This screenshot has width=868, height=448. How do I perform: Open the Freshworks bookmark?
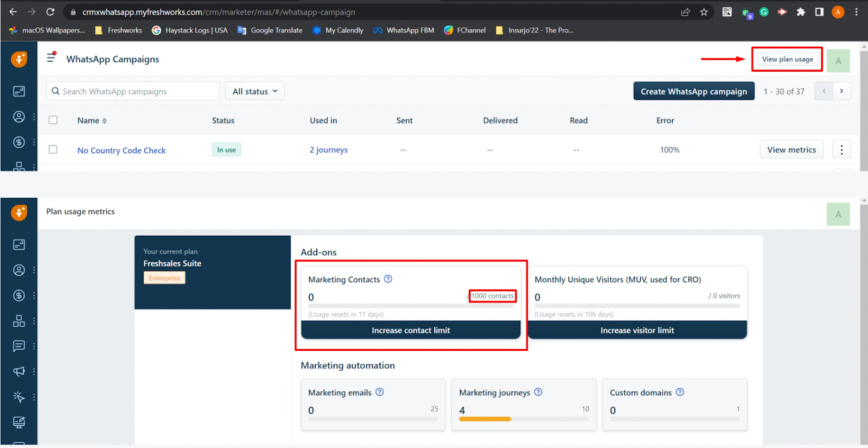pyautogui.click(x=118, y=30)
